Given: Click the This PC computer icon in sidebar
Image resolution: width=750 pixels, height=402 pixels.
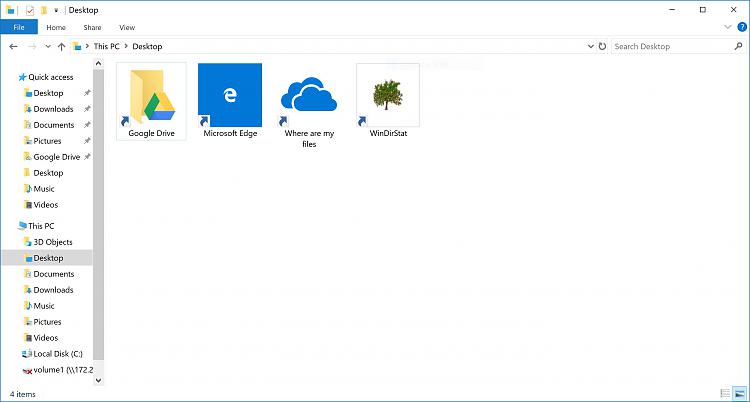Looking at the screenshot, I should pyautogui.click(x=22, y=226).
